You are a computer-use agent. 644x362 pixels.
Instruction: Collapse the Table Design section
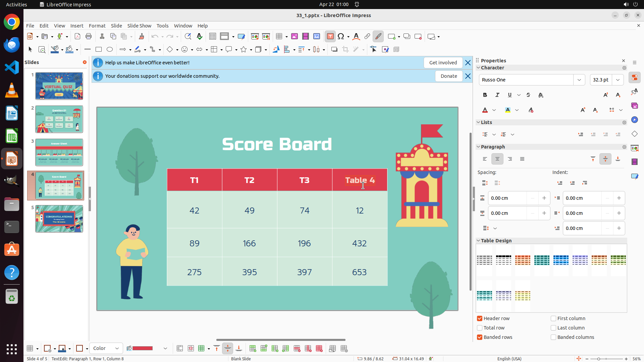point(478,241)
